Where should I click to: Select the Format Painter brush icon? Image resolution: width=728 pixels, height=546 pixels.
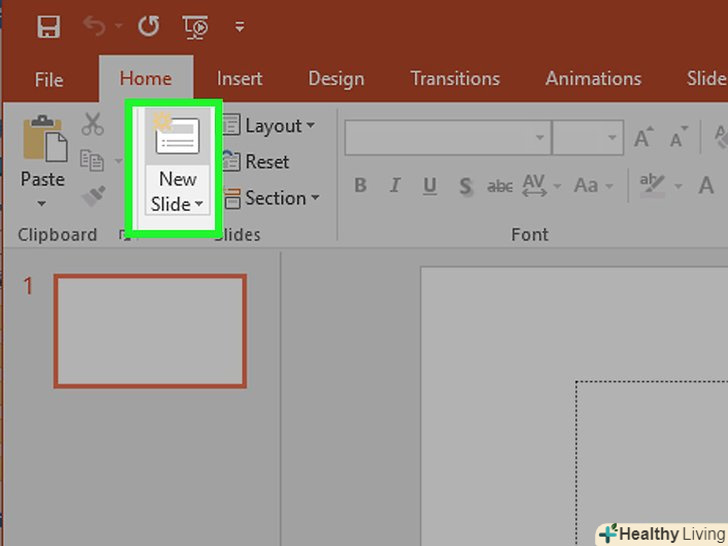93,195
